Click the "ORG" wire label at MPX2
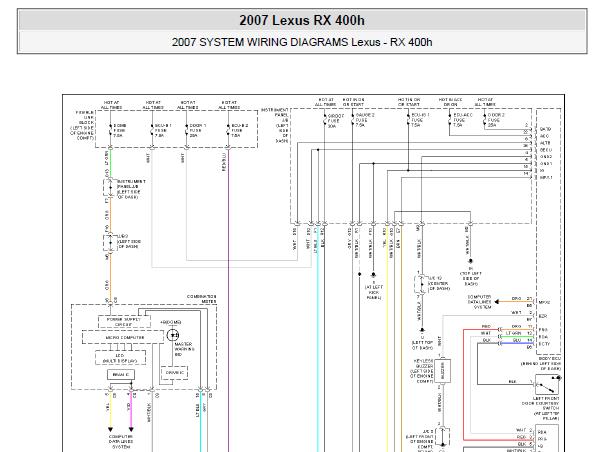Screen dimensions: 602x452 pos(516,298)
